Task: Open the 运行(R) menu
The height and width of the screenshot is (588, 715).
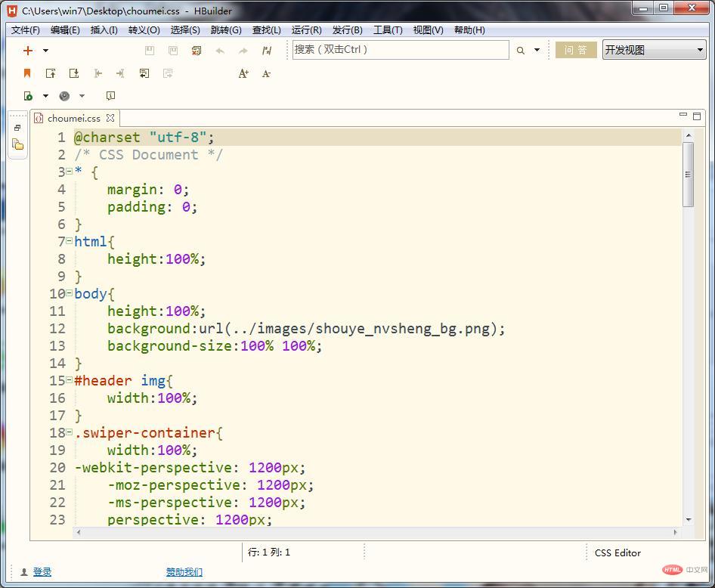Action: point(306,30)
